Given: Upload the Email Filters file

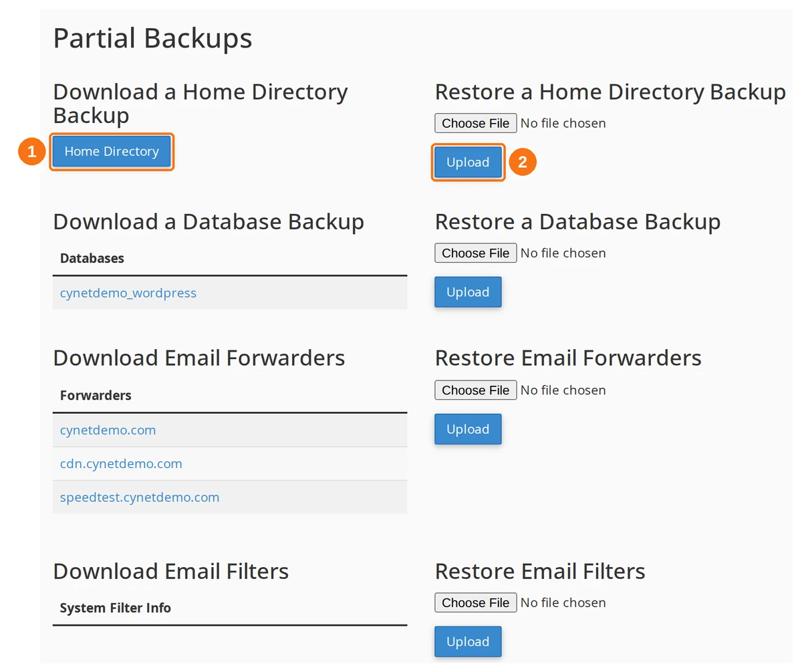Looking at the screenshot, I should pos(468,642).
